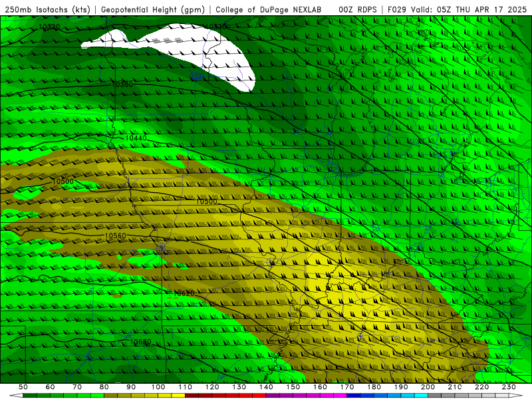The image size is (532, 399).
Task: Click the "F029" forecast hour label
Action: point(397,9)
